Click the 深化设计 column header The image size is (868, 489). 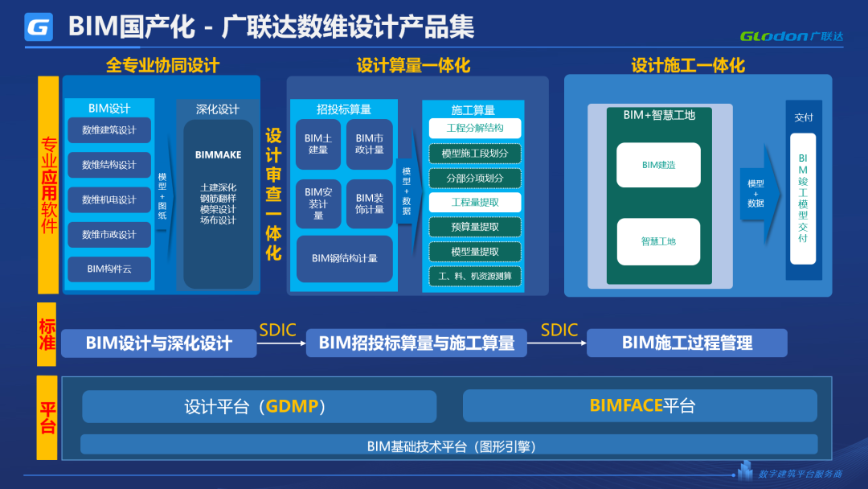[x=218, y=109]
